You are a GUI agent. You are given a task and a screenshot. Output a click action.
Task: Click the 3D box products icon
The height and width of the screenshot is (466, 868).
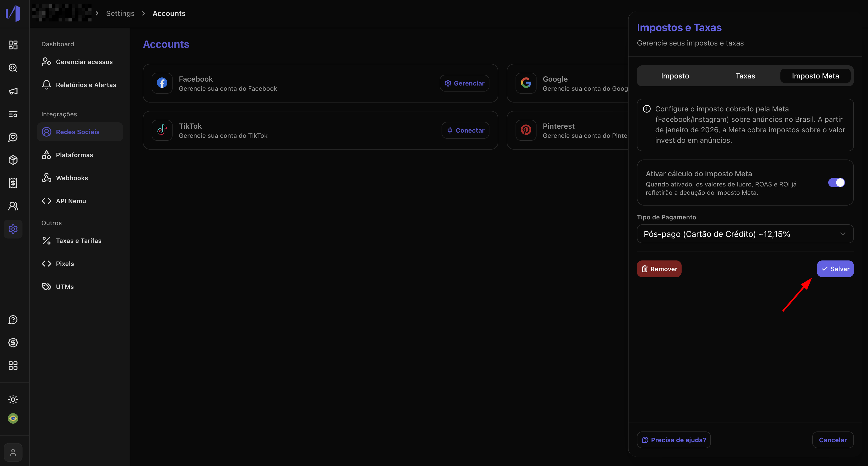(13, 160)
